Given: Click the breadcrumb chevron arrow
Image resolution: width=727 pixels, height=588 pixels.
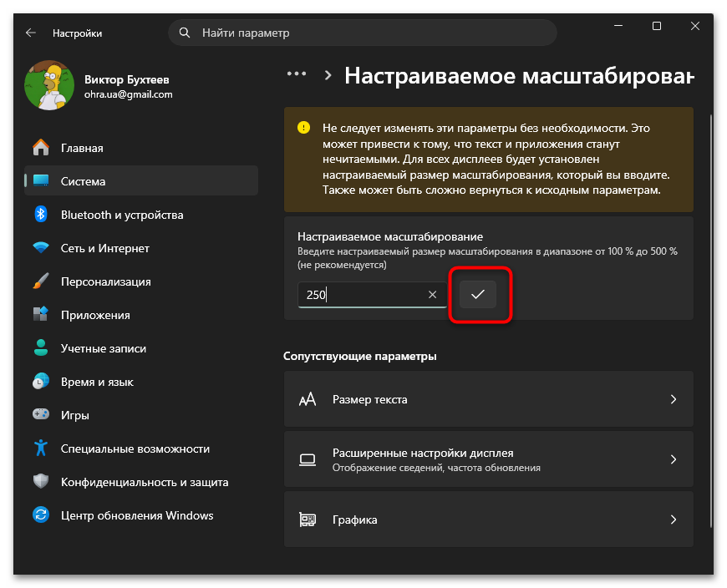Looking at the screenshot, I should 328,75.
